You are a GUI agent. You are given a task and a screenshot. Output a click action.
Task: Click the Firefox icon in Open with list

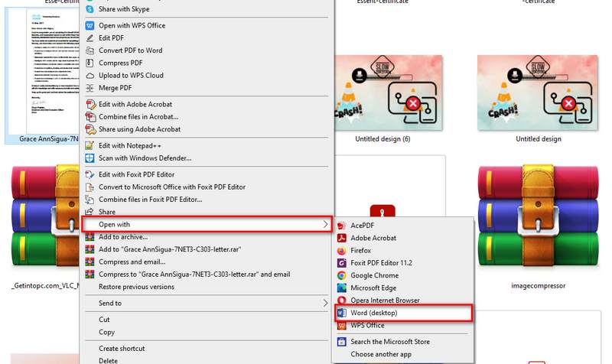pyautogui.click(x=341, y=251)
